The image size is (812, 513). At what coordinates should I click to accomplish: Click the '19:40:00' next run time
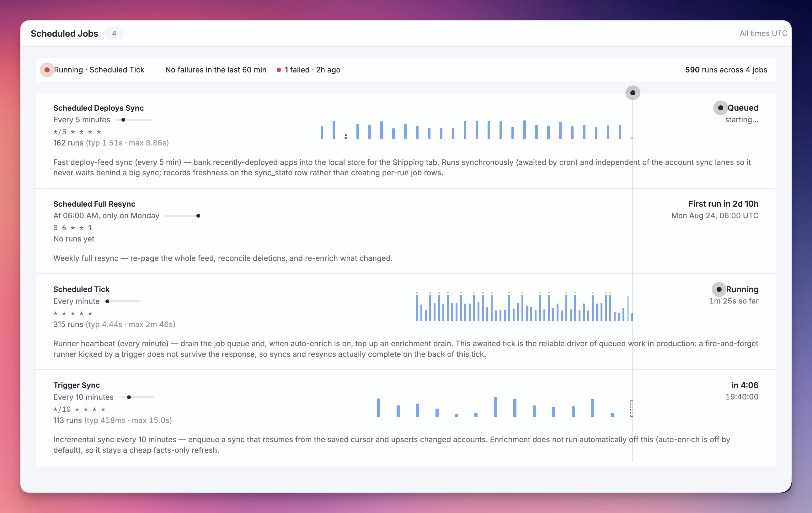pyautogui.click(x=742, y=397)
